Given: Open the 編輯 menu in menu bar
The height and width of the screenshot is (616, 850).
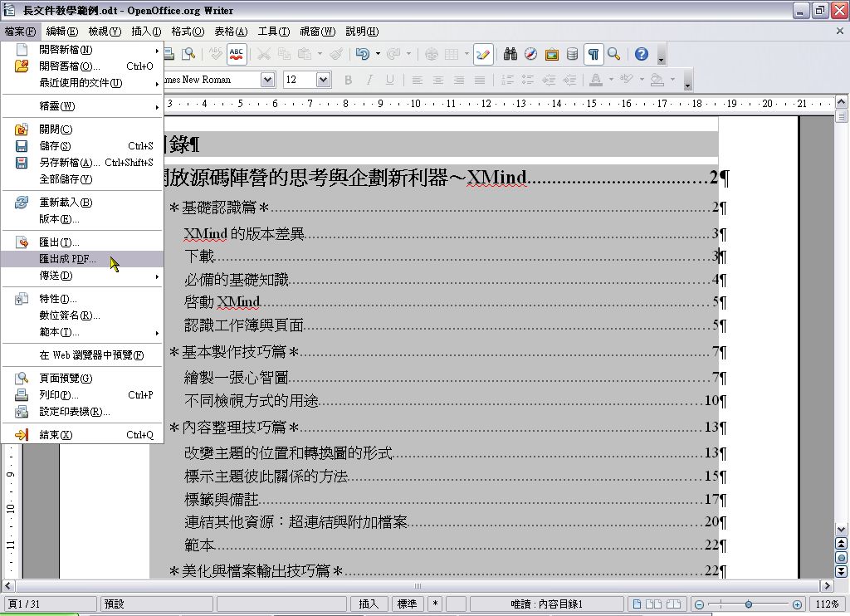Looking at the screenshot, I should [61, 32].
